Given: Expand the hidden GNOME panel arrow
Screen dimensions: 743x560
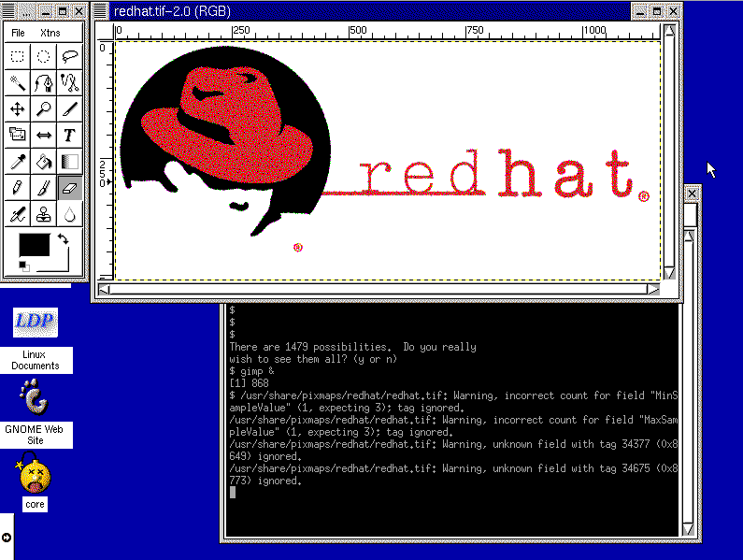Looking at the screenshot, I should tap(7, 537).
